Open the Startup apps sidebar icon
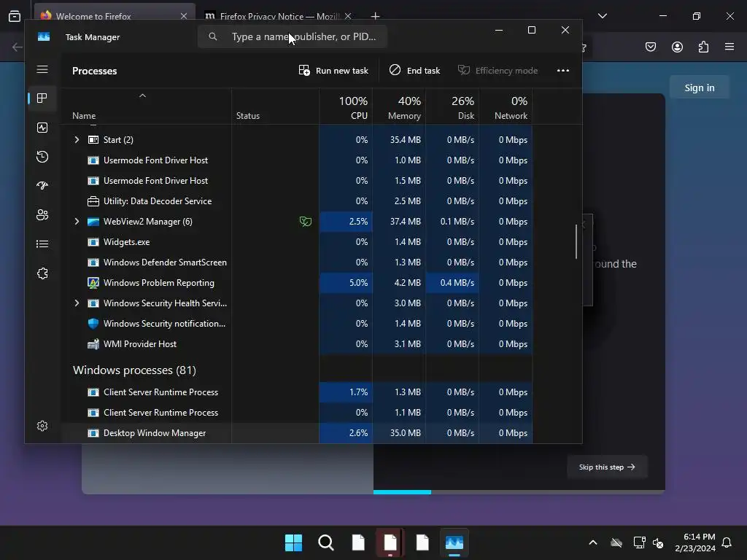The height and width of the screenshot is (560, 747). pos(42,186)
